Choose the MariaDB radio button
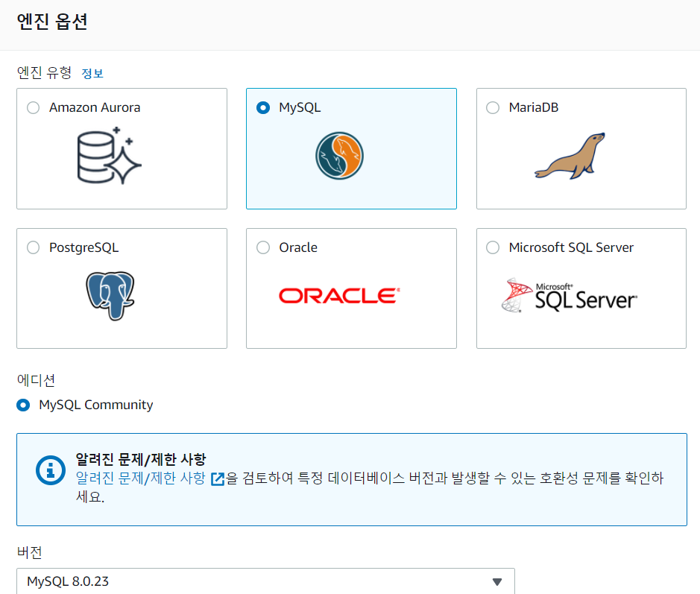This screenshot has width=700, height=594. point(493,107)
